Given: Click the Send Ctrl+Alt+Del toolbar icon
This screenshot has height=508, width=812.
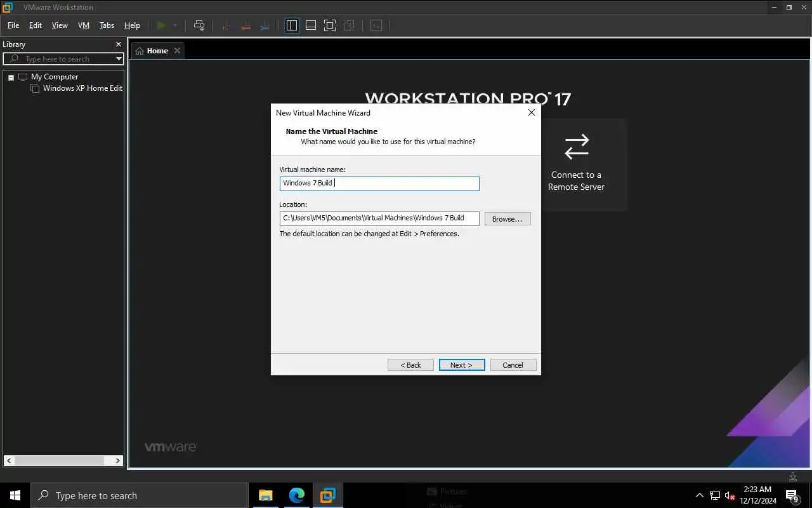Looking at the screenshot, I should (199, 25).
